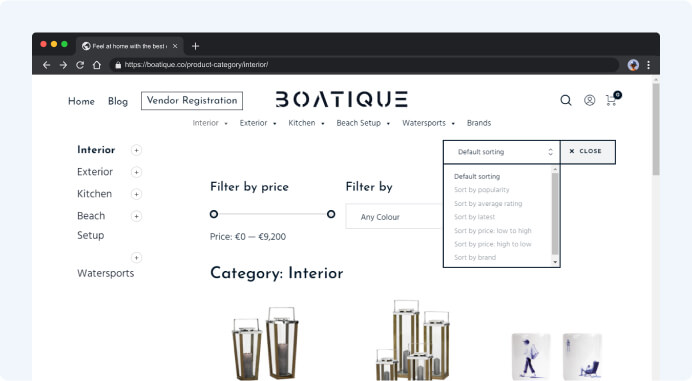Open the Interior top menu
This screenshot has height=381, width=692.
click(210, 123)
